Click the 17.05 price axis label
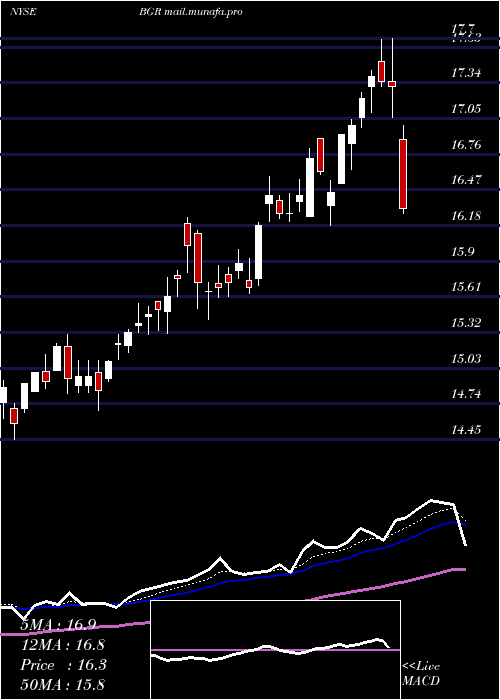Image resolution: width=500 pixels, height=700 pixels. (466, 108)
